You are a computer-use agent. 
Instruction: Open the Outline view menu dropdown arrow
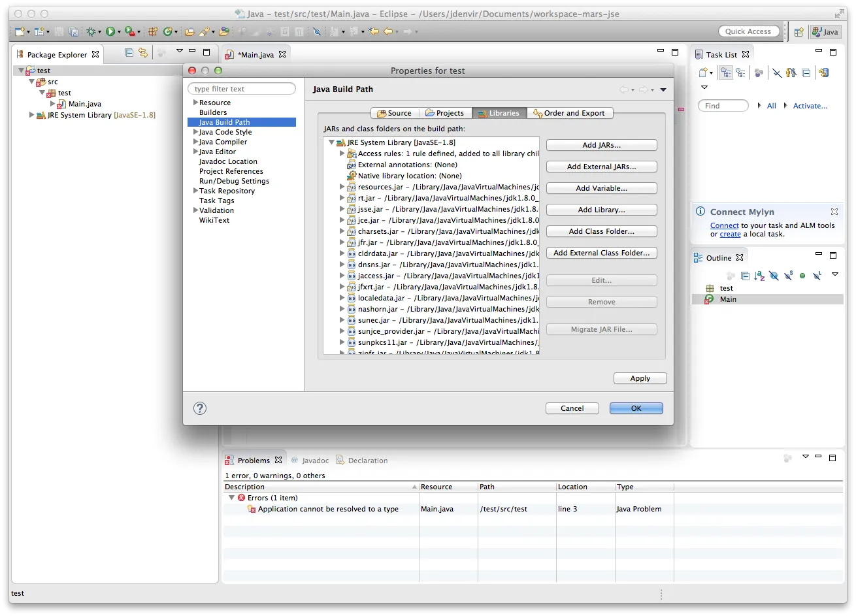point(835,274)
